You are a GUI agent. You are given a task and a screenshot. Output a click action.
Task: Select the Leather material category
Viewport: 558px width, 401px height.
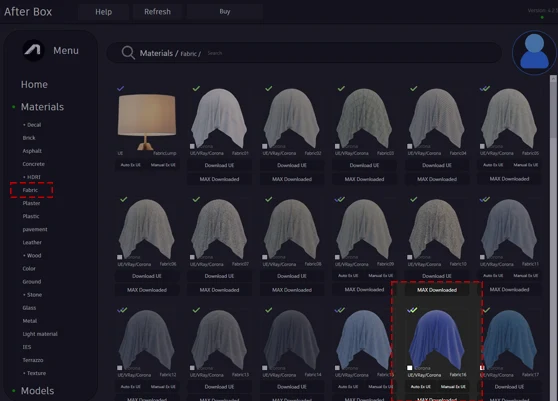point(32,242)
